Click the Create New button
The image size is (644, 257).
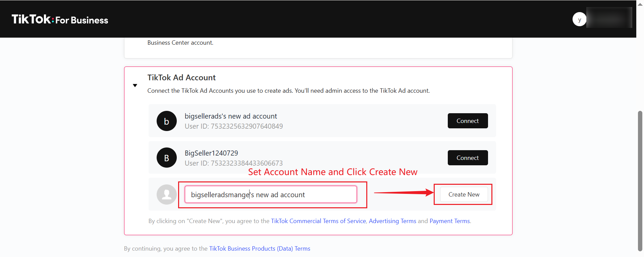[x=464, y=195]
